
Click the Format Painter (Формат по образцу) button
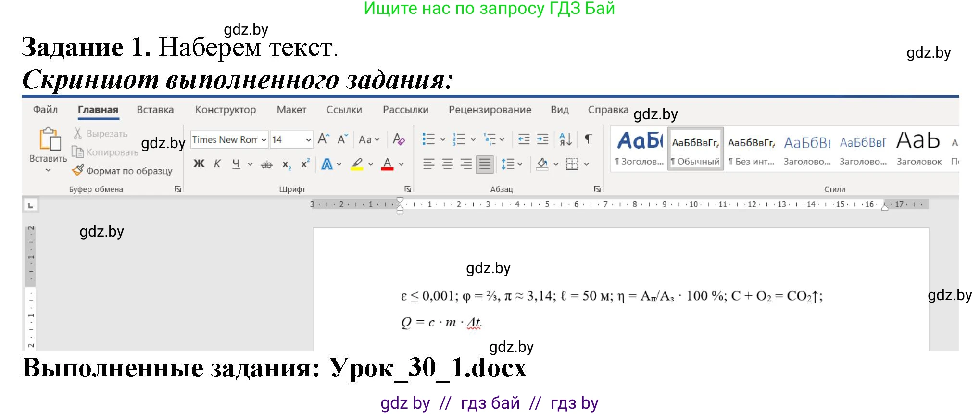click(x=123, y=171)
